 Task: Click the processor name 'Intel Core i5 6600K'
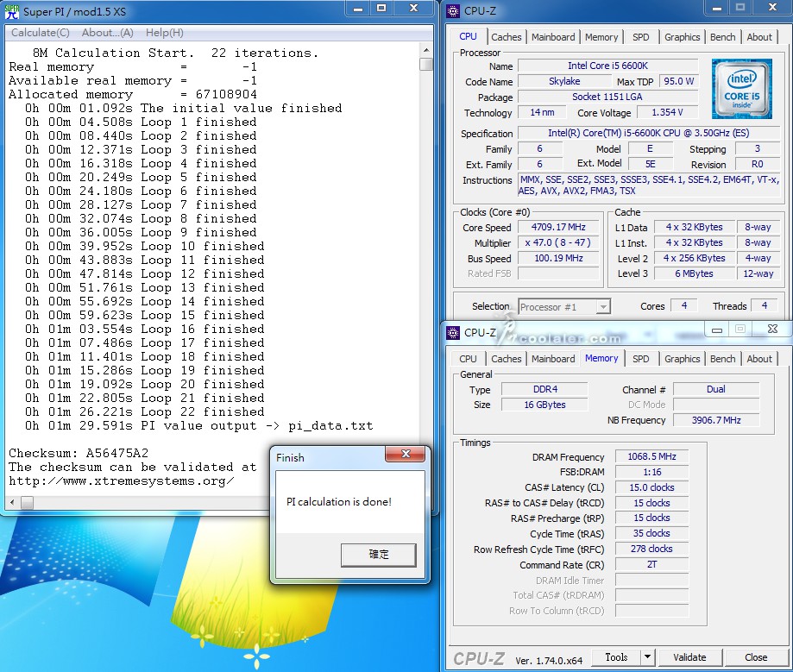pos(607,66)
